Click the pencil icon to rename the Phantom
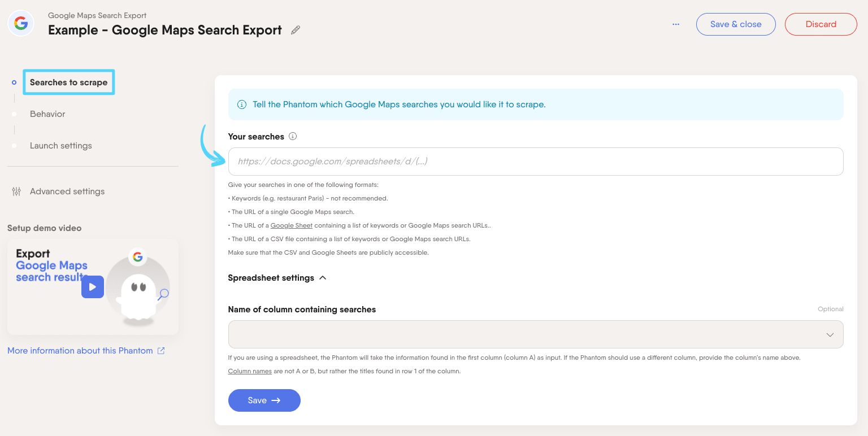Screen dimensions: 868x436 click(295, 30)
